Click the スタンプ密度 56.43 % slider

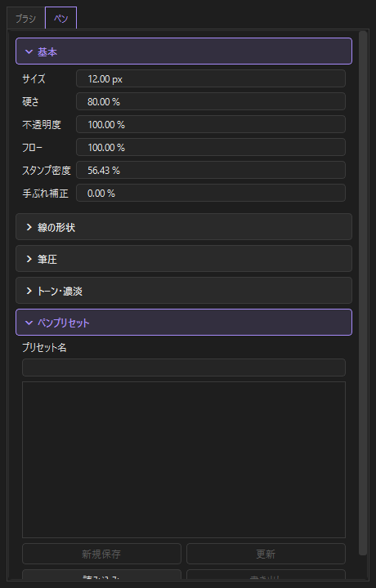coord(211,170)
